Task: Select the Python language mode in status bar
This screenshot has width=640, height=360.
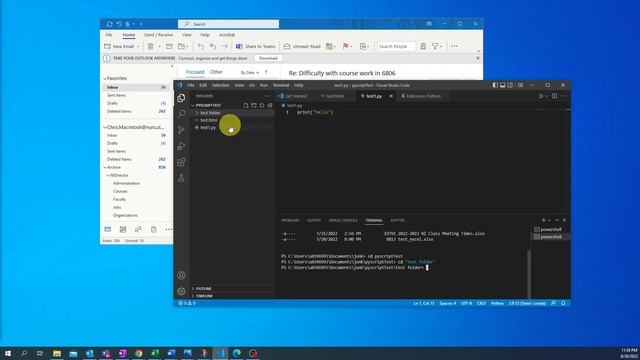Action: pyautogui.click(x=497, y=303)
